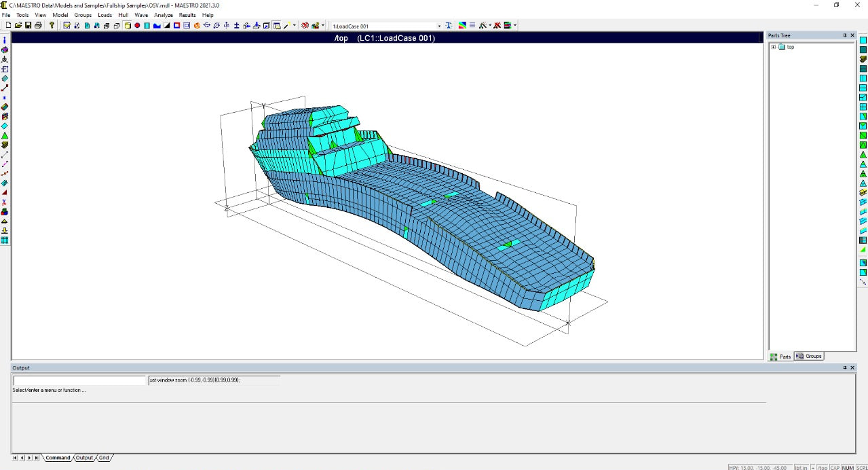The width and height of the screenshot is (868, 470).
Task: Click the Open file folder icon
Action: [x=18, y=26]
